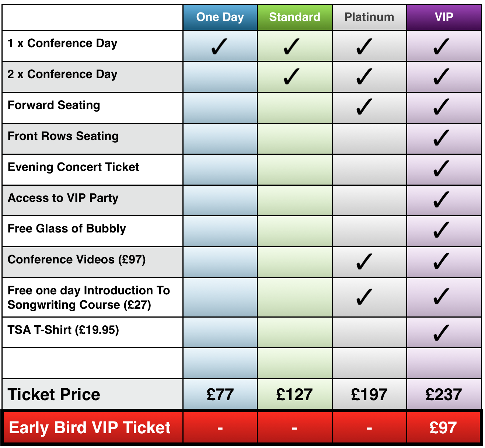The image size is (485, 448).
Task: Click the Standard checkmark for 2 x Conference Day
Action: pyautogui.click(x=292, y=77)
